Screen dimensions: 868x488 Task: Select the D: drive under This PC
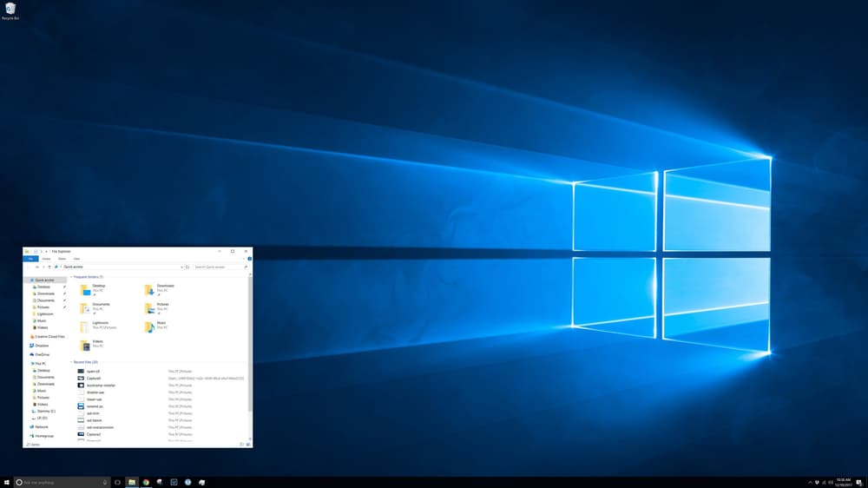click(42, 419)
